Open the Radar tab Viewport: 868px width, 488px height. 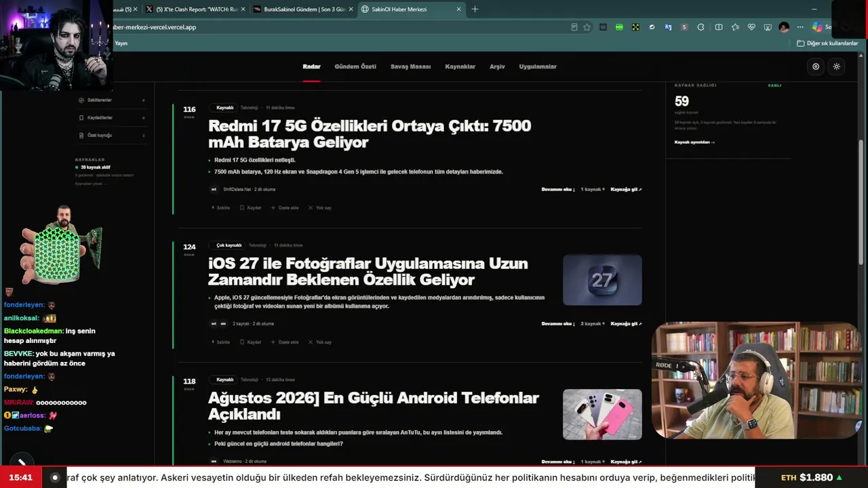[311, 66]
